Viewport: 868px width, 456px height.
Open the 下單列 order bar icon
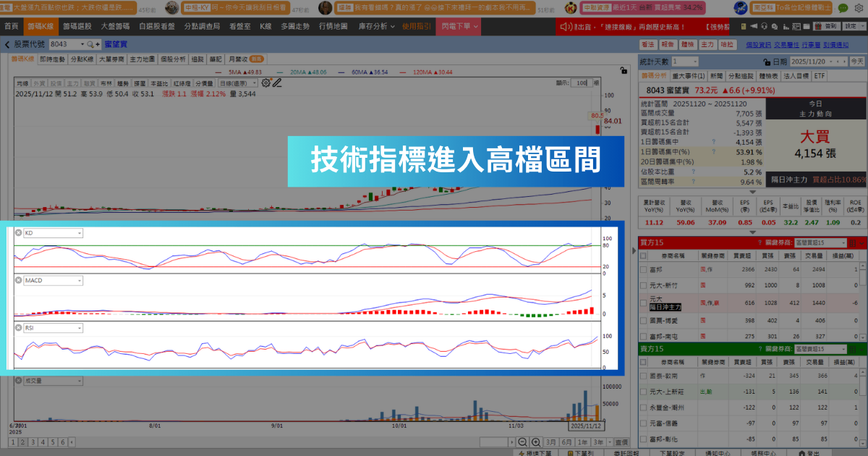pos(571,452)
